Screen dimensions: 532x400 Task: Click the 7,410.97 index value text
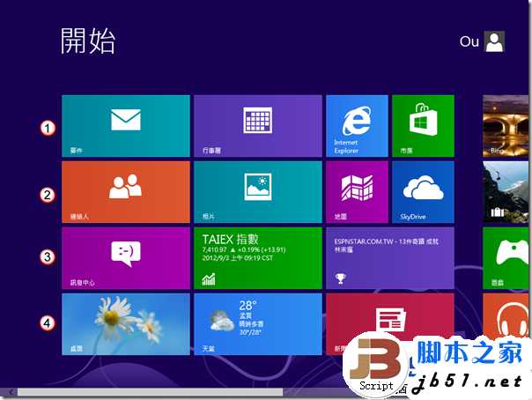point(214,249)
